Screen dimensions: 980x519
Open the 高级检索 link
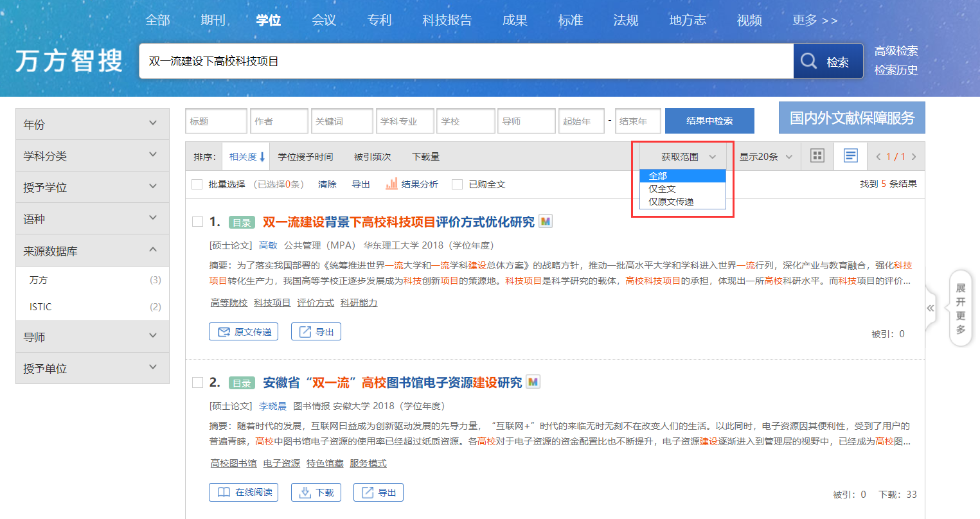896,51
